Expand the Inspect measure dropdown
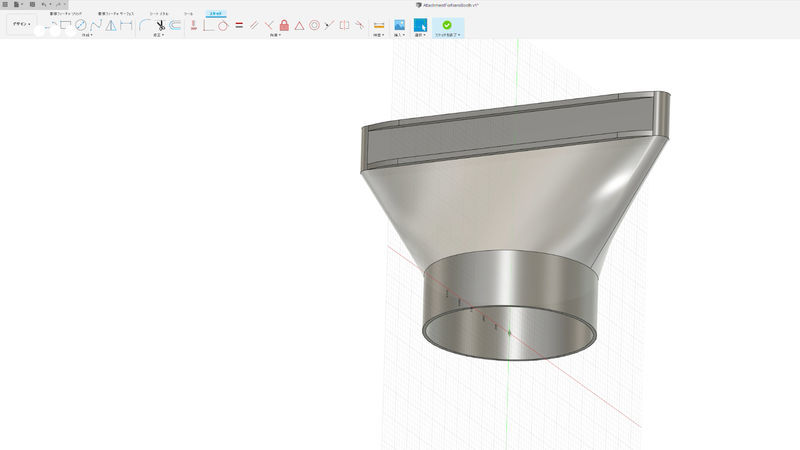Image resolution: width=800 pixels, height=450 pixels. pos(379,35)
